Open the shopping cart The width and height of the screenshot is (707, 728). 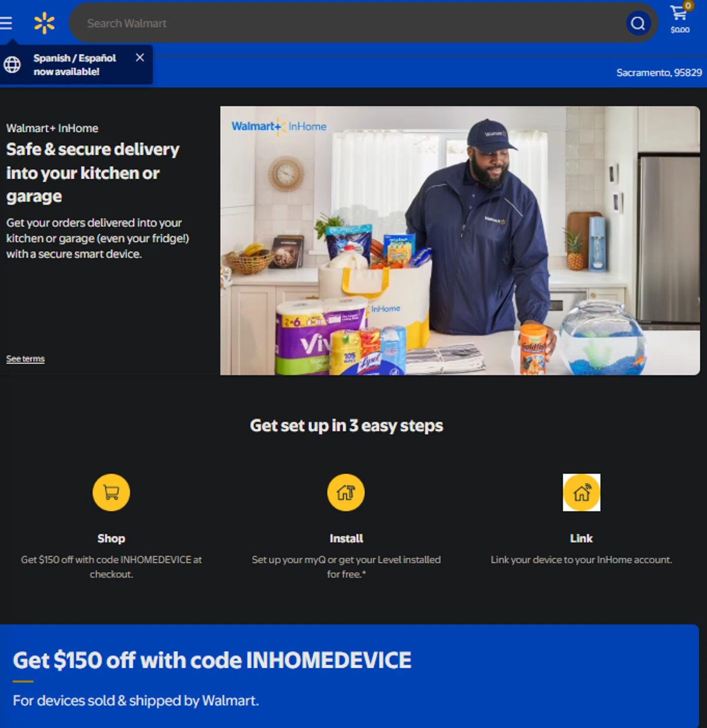click(x=680, y=18)
